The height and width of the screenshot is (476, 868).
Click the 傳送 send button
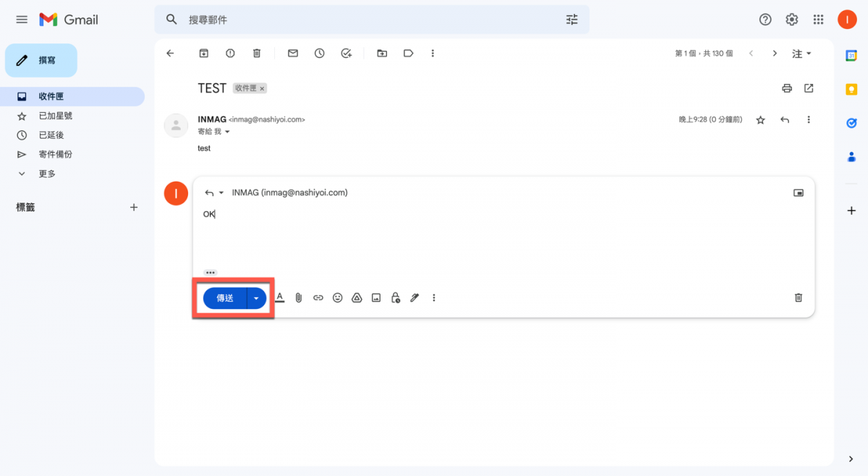225,298
